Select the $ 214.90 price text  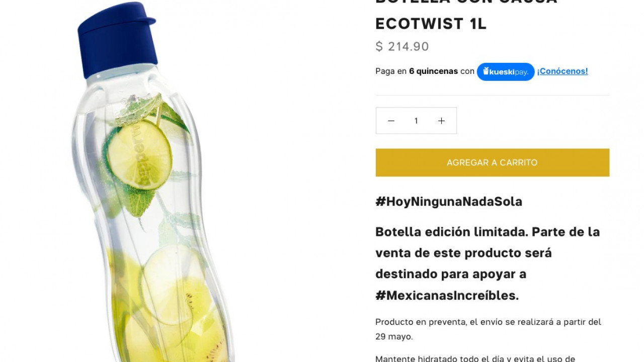pyautogui.click(x=402, y=47)
